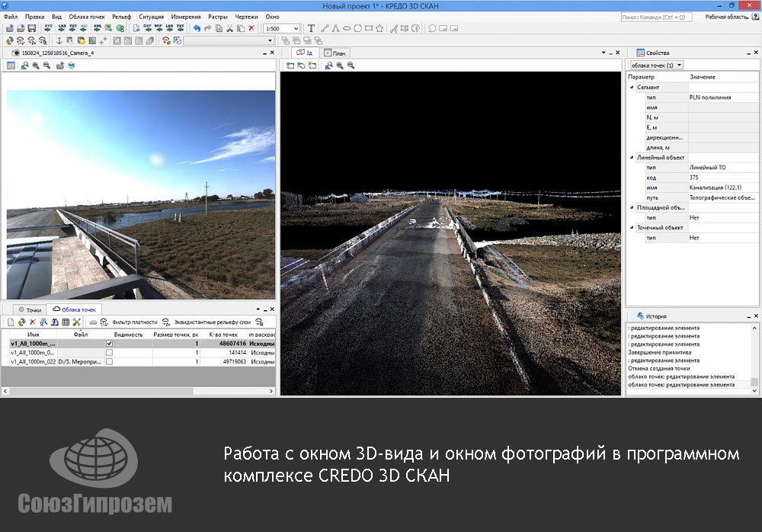Select the line segment drawing tool
The height and width of the screenshot is (532, 762).
point(325,28)
